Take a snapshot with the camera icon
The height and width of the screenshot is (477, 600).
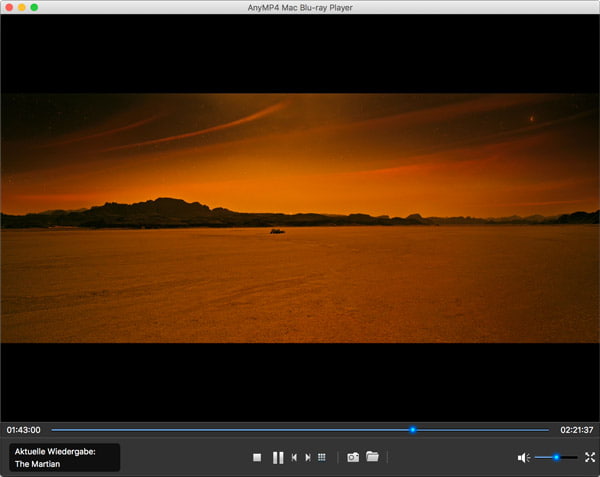(x=353, y=457)
